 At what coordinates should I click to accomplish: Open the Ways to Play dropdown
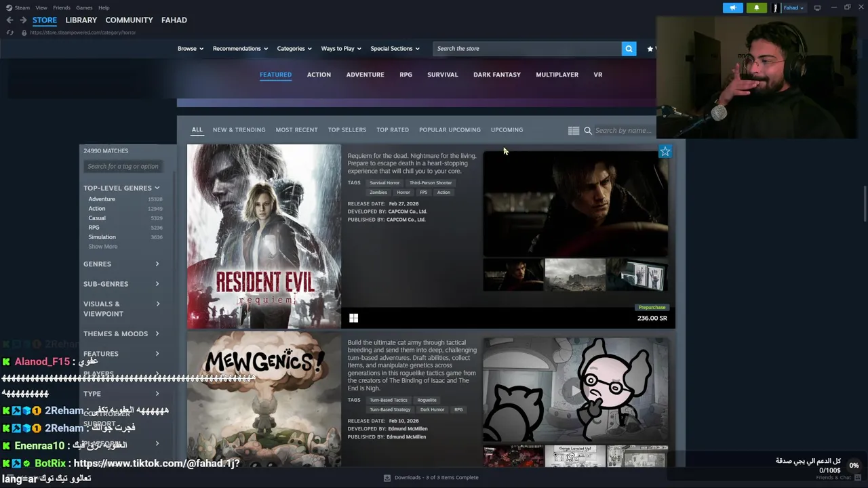[x=341, y=49]
